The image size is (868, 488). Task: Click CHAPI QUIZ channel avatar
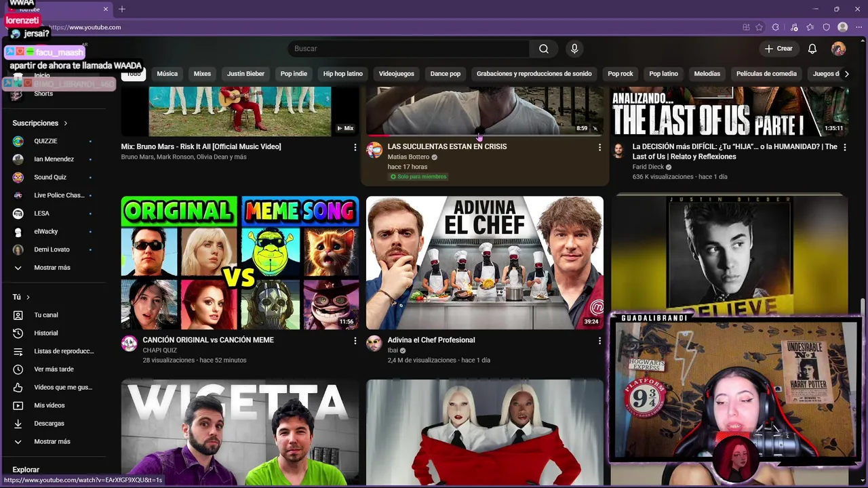129,344
